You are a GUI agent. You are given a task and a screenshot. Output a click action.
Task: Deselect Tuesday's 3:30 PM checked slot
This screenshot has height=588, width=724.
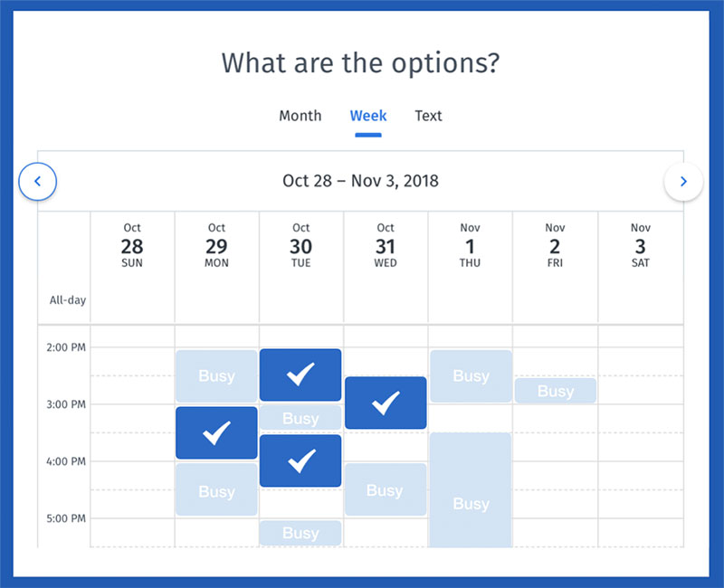tap(300, 460)
